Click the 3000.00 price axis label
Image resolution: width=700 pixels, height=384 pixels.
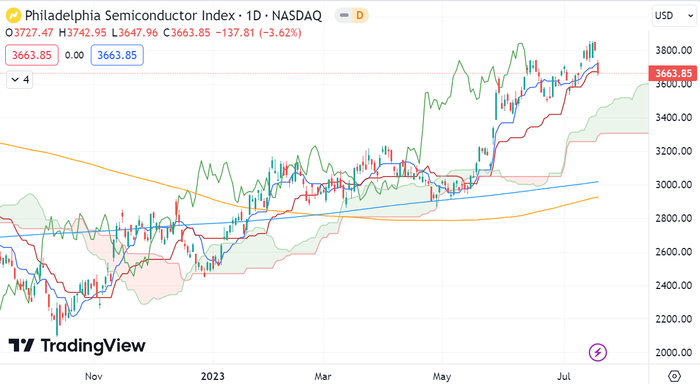(673, 184)
